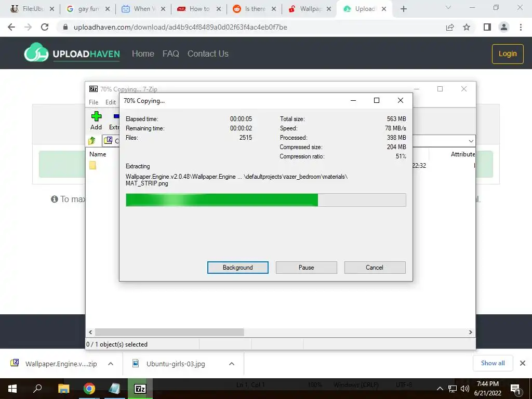The width and height of the screenshot is (532, 399).
Task: Open the tab search chevron in Chrome
Action: pos(448,7)
